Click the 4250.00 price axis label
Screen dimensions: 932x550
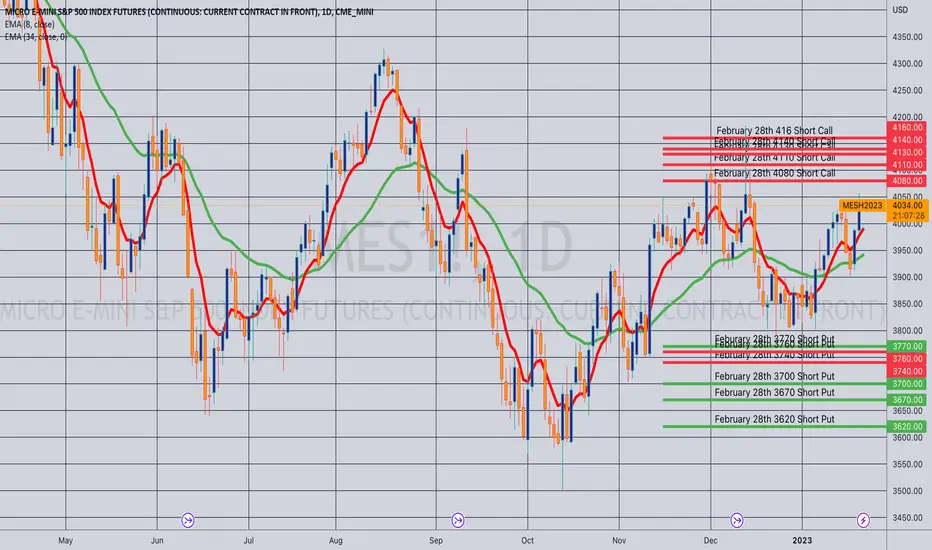coord(908,90)
